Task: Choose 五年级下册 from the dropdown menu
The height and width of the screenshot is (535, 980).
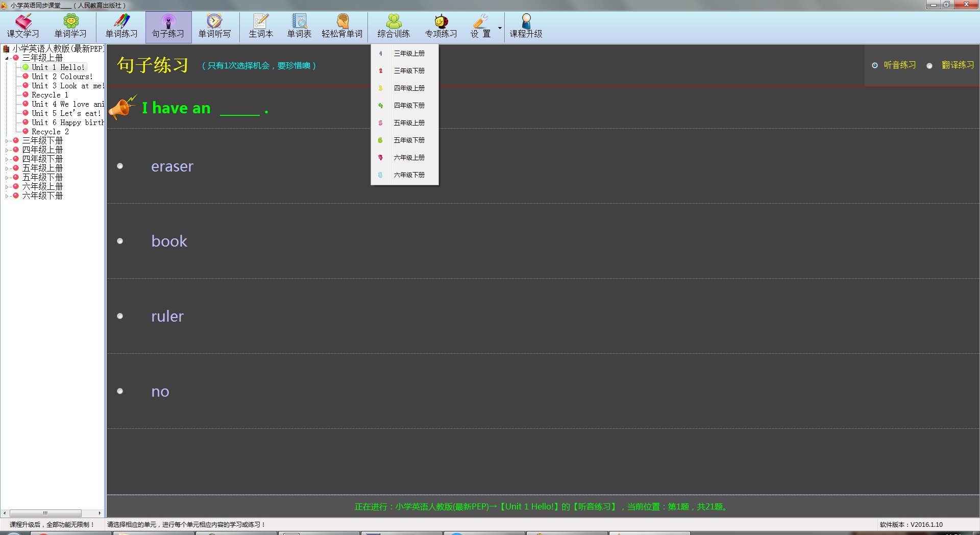Action: click(409, 140)
